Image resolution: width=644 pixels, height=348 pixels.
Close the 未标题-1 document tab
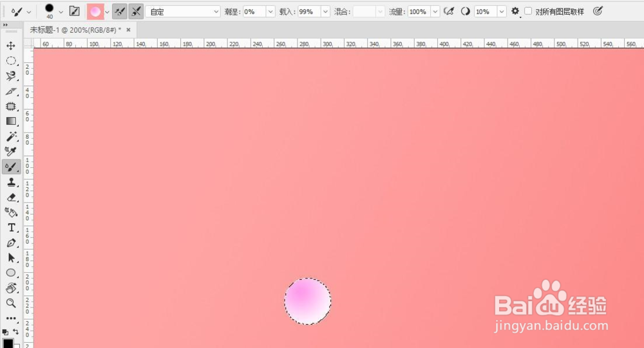coord(129,30)
